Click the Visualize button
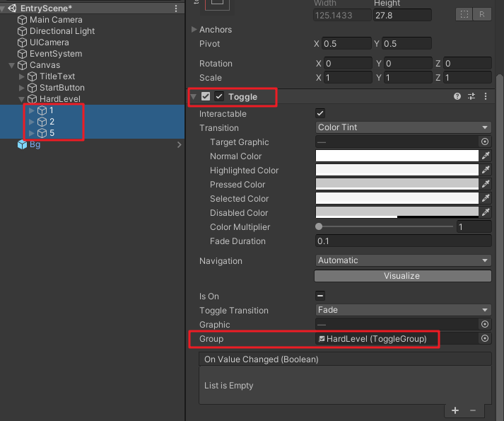Screen dimensions: 504x421 coord(403,276)
